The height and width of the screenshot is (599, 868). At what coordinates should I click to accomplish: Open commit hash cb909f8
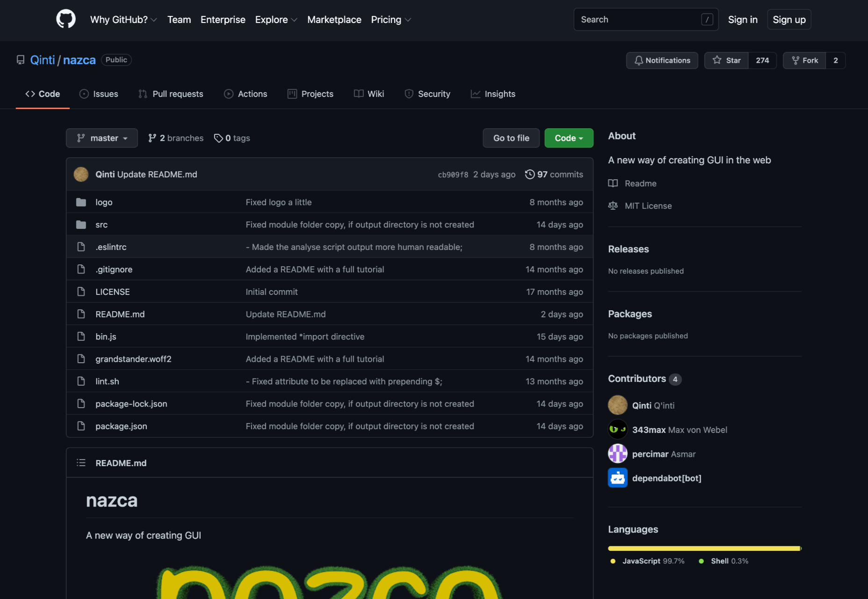(453, 175)
